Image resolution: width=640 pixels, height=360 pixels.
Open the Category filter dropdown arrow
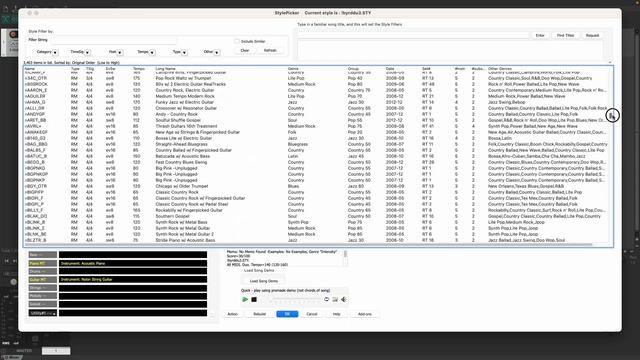pos(55,52)
